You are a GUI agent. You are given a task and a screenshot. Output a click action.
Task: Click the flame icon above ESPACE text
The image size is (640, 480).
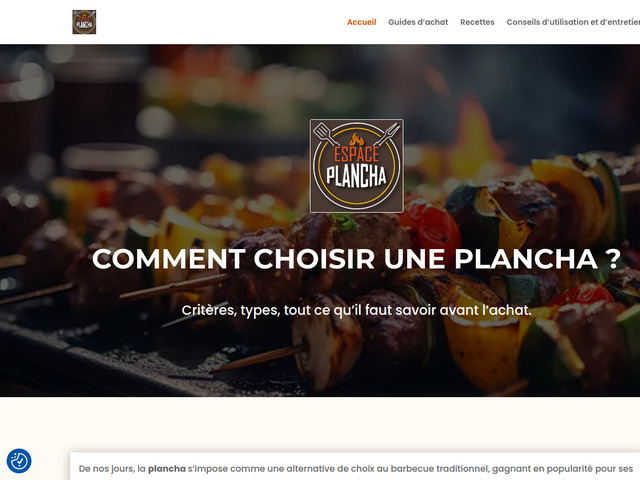(356, 140)
